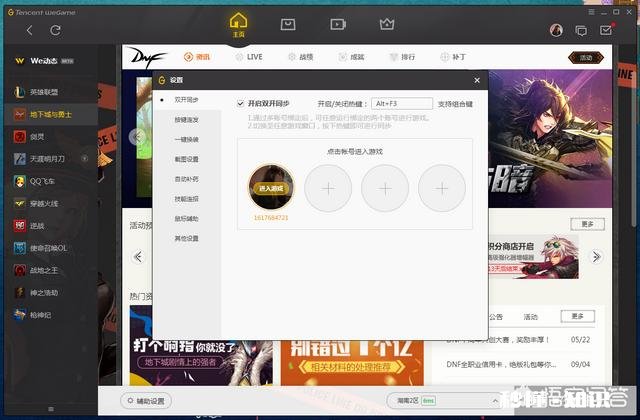This screenshot has width=640, height=420.
Task: Click account number 1617684721
Action: (x=271, y=218)
